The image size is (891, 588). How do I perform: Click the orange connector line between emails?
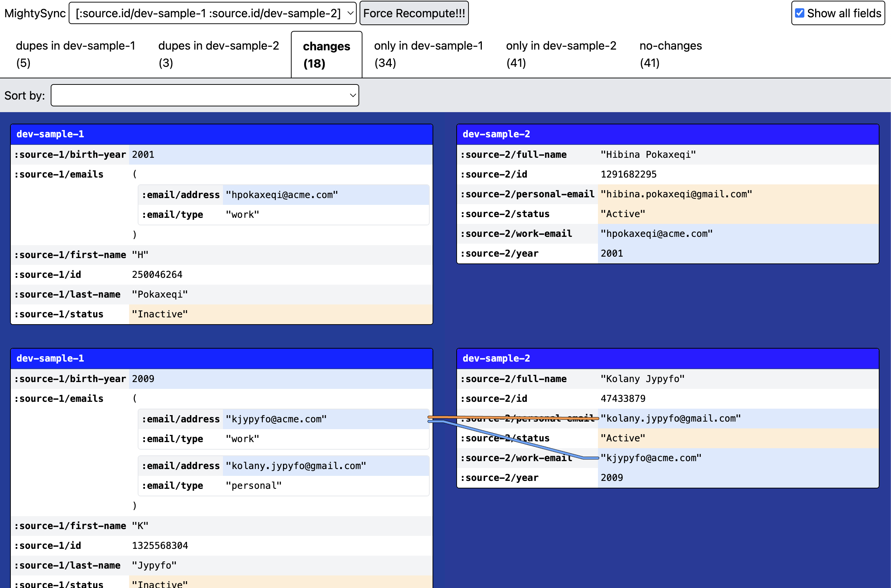click(x=488, y=417)
